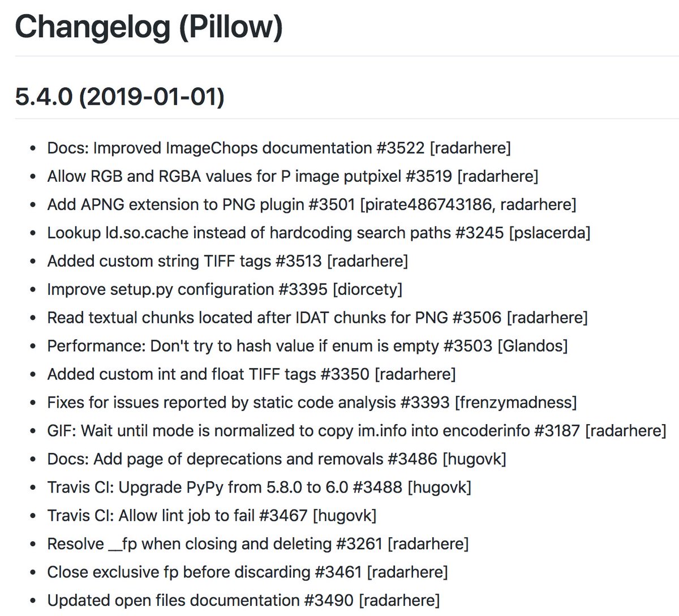Click open files documentation #3490 entry

[243, 601]
